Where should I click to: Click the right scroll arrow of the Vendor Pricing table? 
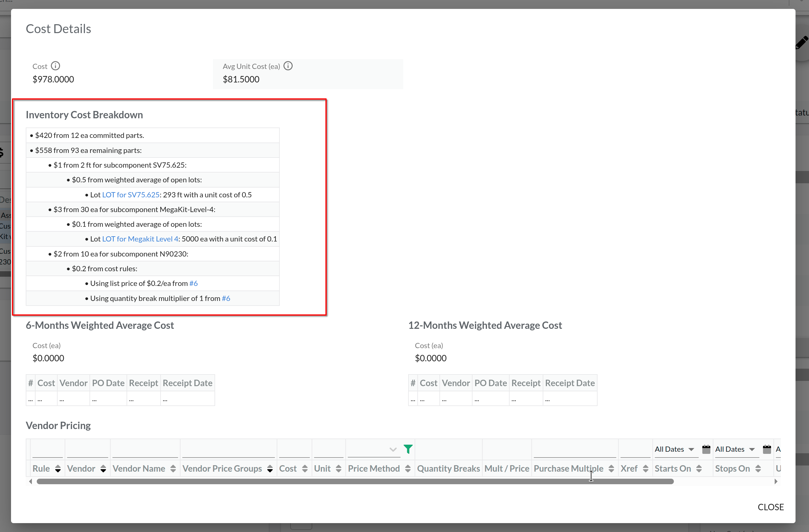click(776, 481)
